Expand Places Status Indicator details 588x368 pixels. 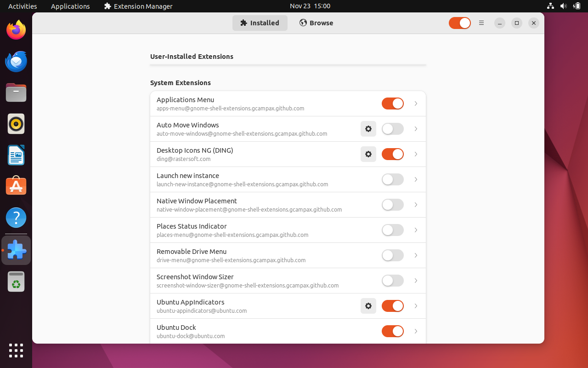416,230
